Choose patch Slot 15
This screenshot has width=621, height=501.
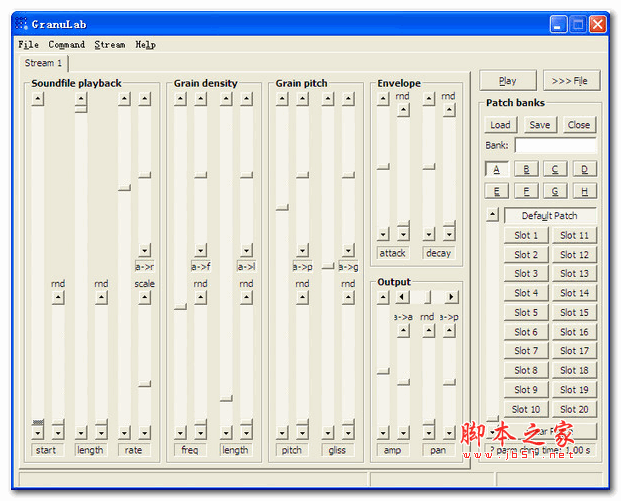(x=574, y=312)
